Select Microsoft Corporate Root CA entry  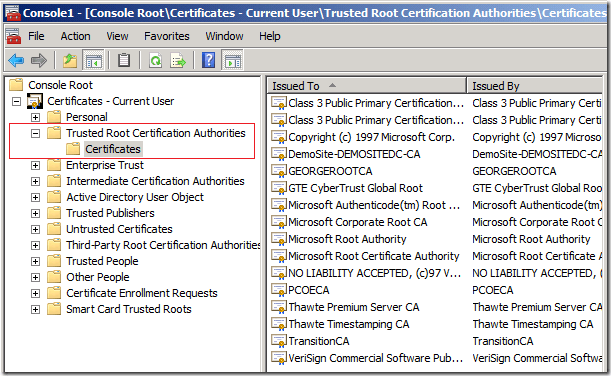(358, 222)
